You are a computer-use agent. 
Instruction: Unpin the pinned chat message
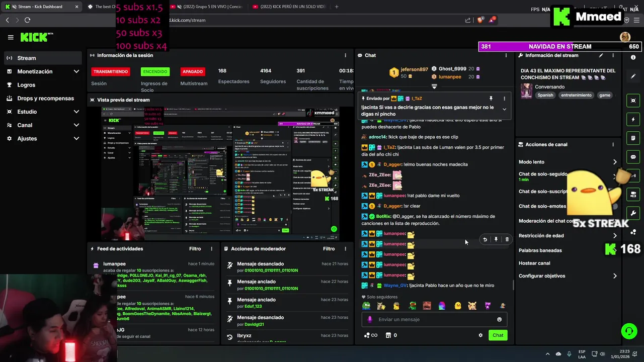pyautogui.click(x=491, y=99)
